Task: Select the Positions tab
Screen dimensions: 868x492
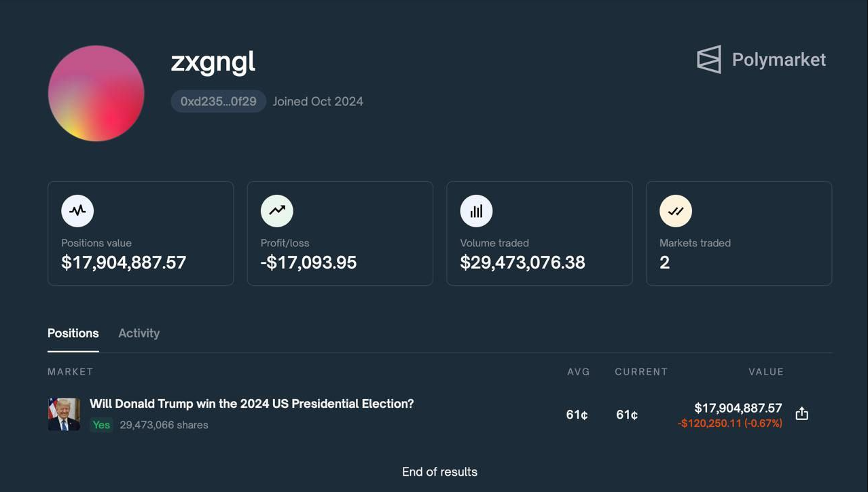Action: click(x=73, y=333)
